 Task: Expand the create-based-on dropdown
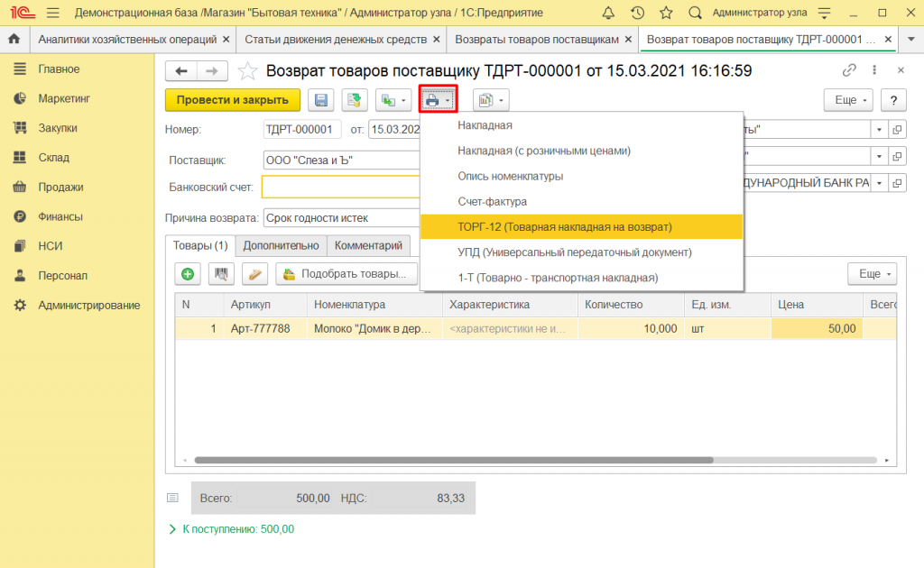click(x=393, y=100)
